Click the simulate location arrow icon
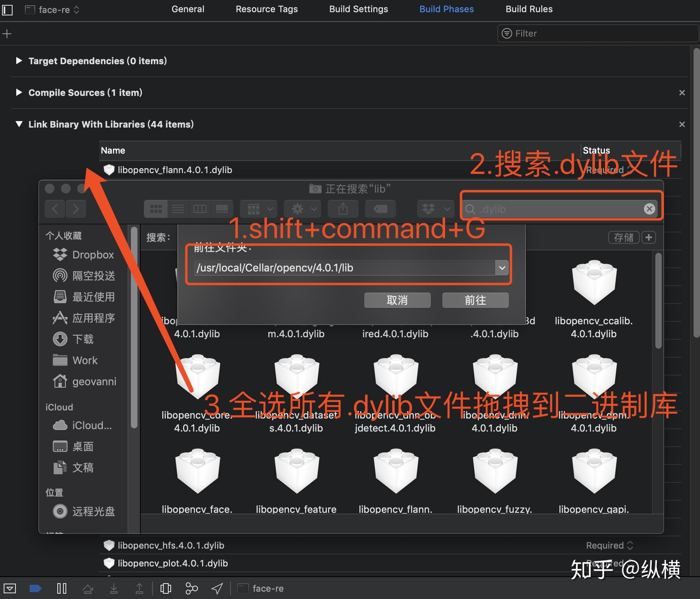 click(217, 588)
